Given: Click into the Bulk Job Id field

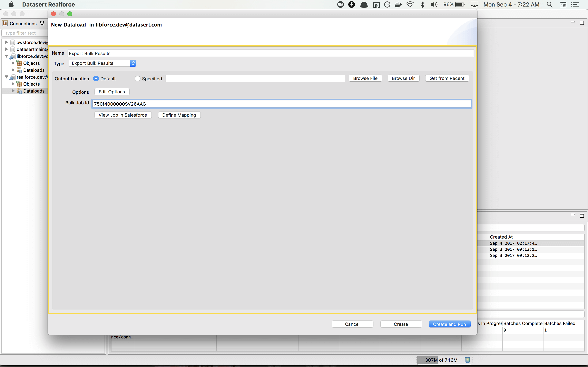Looking at the screenshot, I should 281,104.
